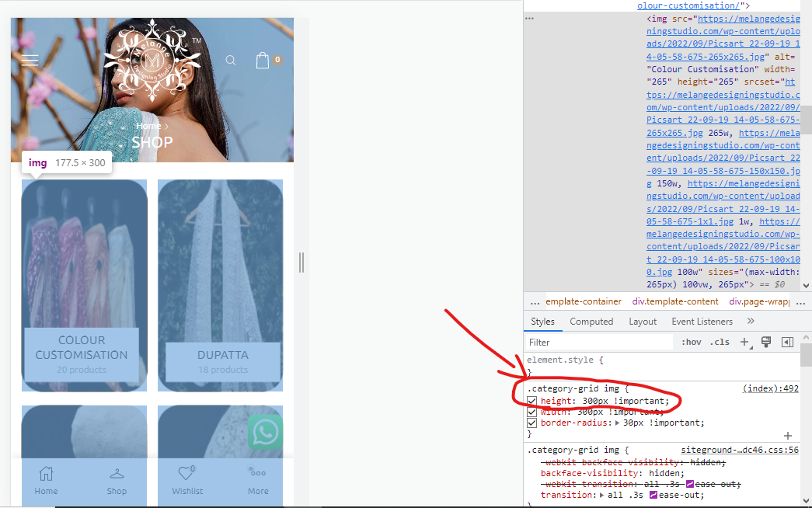812x508 pixels.
Task: Open easing editor for transition ease-out
Action: point(653,495)
